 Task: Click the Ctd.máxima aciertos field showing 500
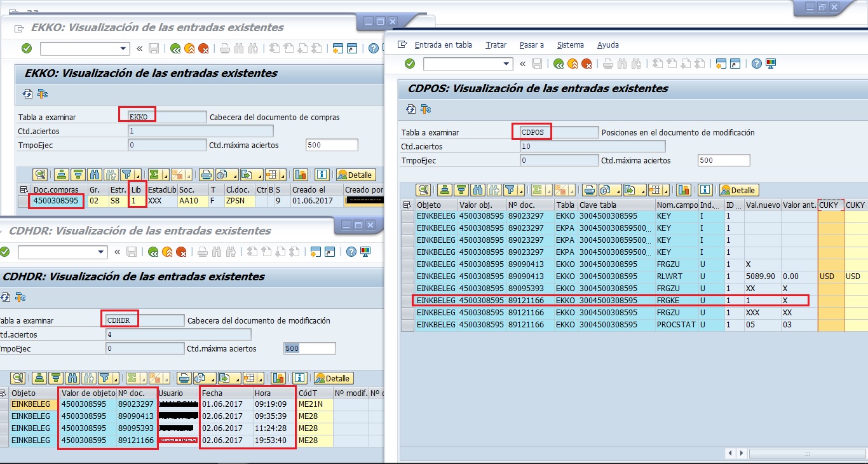click(x=722, y=160)
